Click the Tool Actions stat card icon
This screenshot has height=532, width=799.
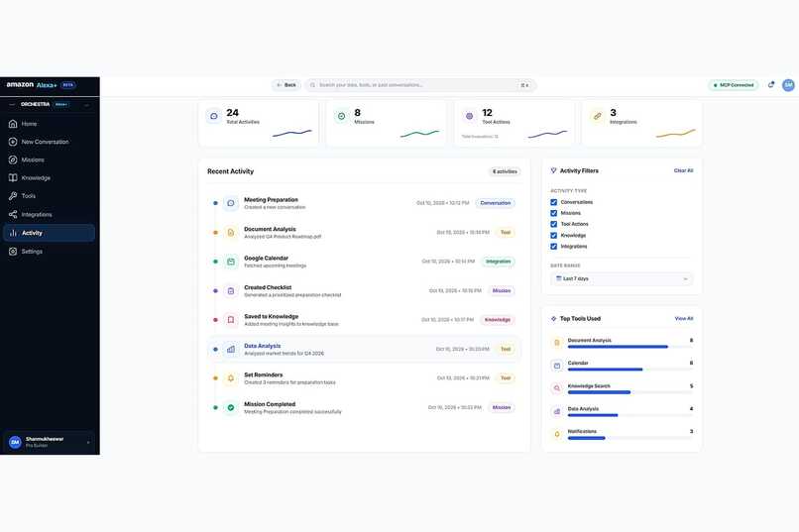coord(469,116)
